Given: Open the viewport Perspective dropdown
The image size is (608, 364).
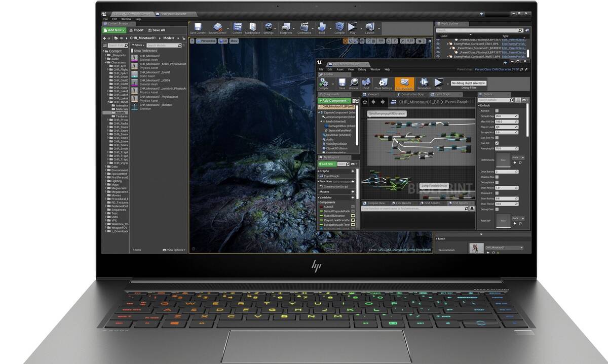Looking at the screenshot, I should 206,41.
